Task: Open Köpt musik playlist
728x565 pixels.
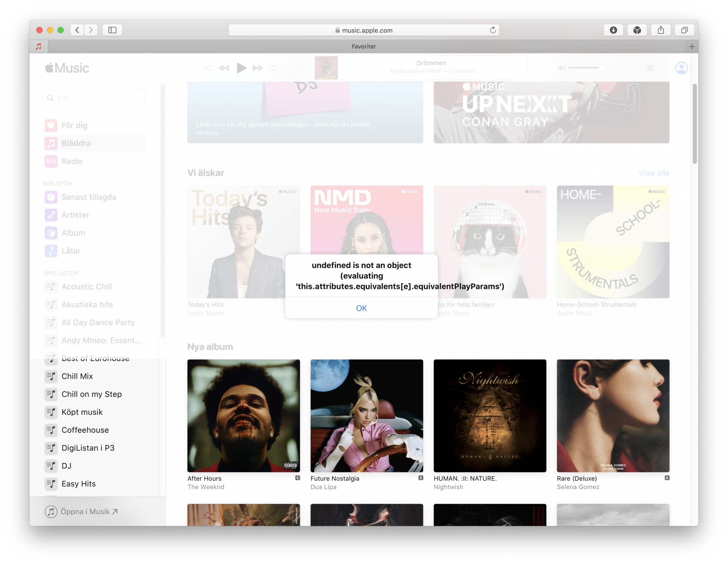Action: tap(94, 412)
